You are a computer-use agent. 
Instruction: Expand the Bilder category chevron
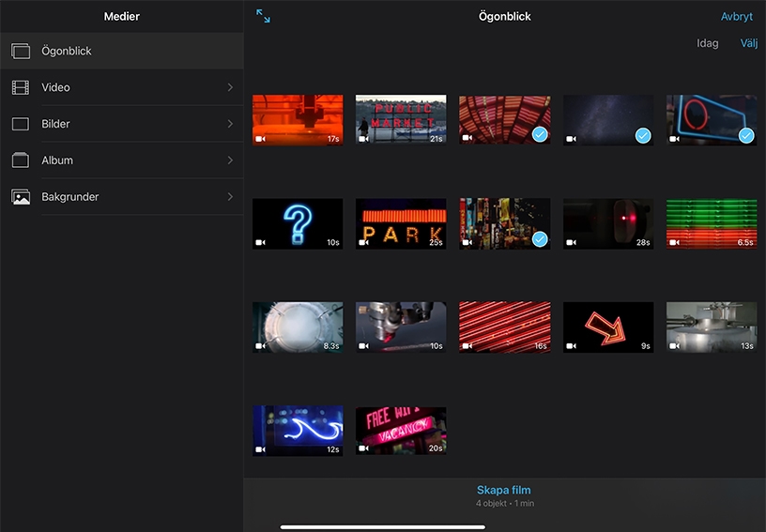pyautogui.click(x=230, y=124)
